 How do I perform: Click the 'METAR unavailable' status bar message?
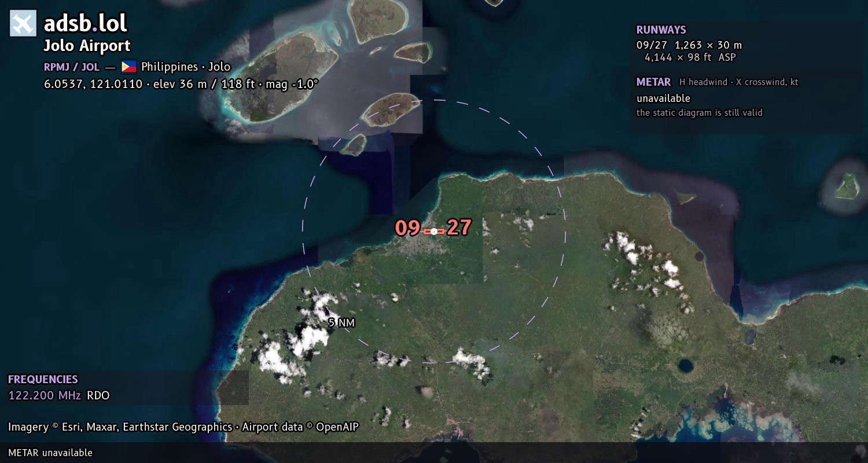point(50,453)
